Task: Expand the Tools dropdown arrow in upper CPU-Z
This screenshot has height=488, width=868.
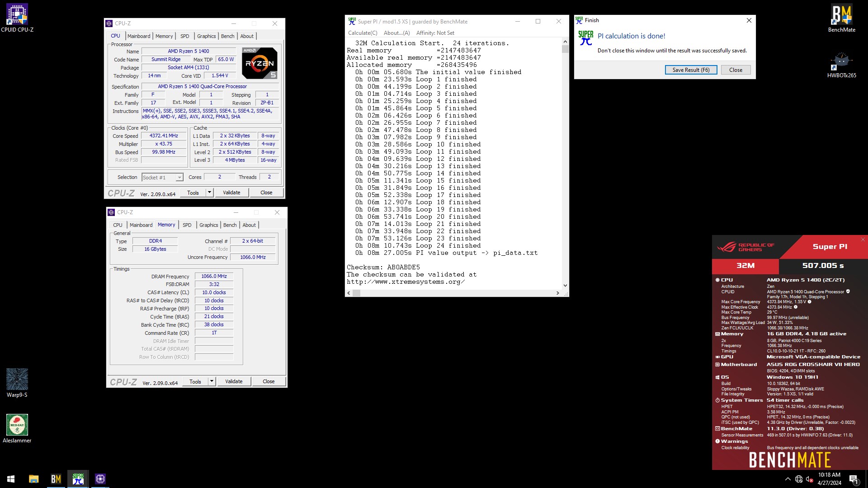Action: [x=209, y=192]
